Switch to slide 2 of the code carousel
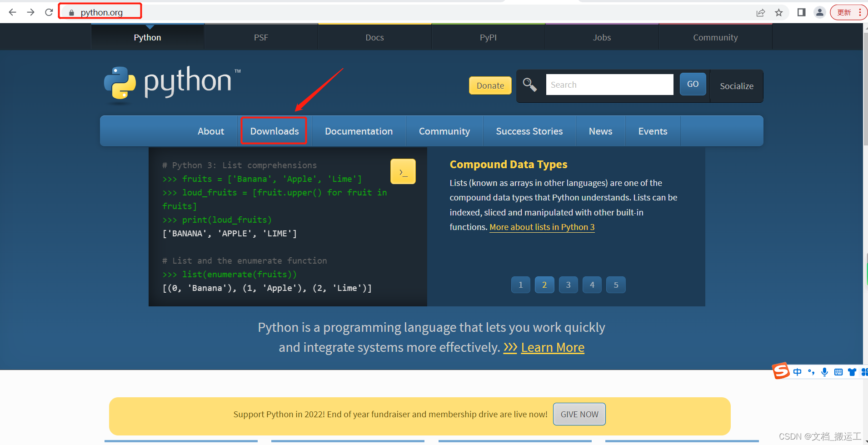868x445 pixels. pos(544,285)
